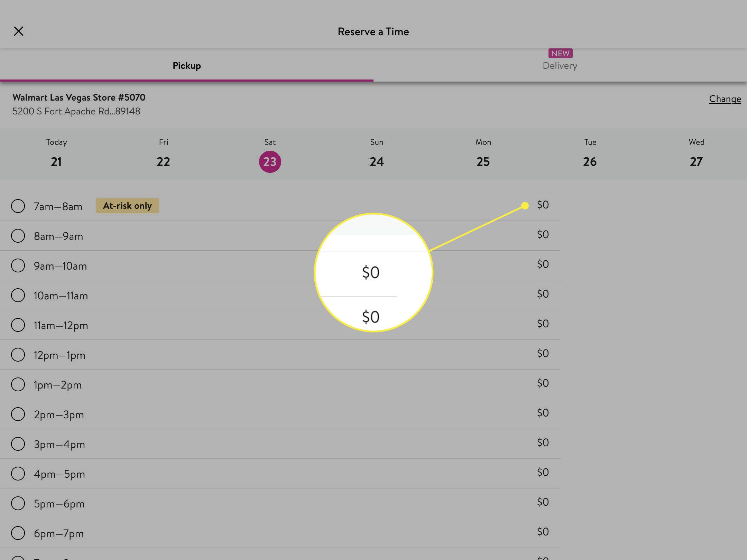Choose the 2pm–3pm time slot radio
The width and height of the screenshot is (747, 560).
tap(18, 414)
